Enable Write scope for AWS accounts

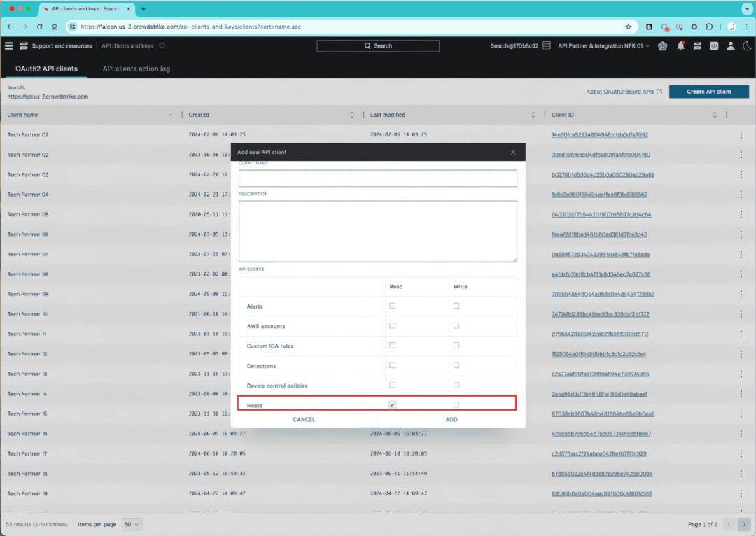456,326
